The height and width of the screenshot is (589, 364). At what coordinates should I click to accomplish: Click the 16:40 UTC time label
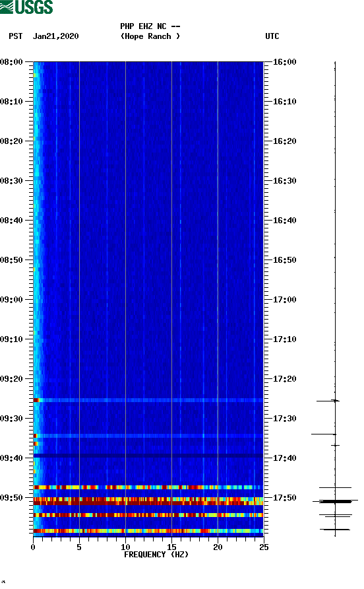(x=284, y=221)
